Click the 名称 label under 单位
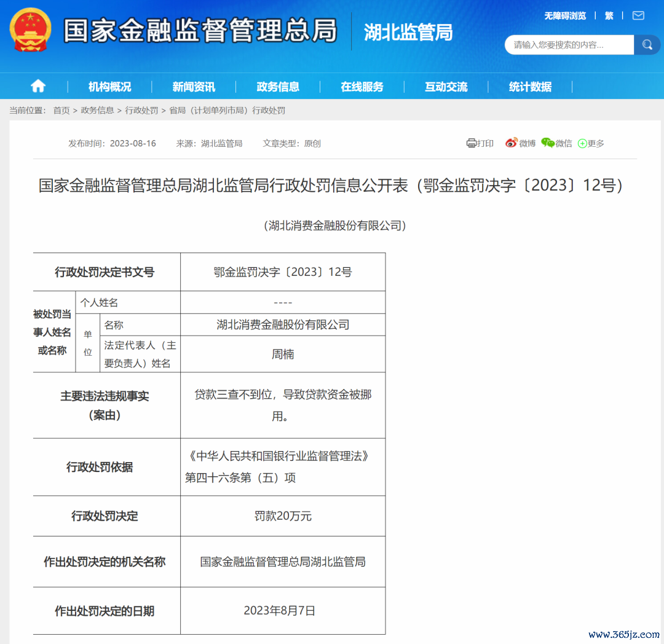The image size is (664, 644). click(114, 325)
